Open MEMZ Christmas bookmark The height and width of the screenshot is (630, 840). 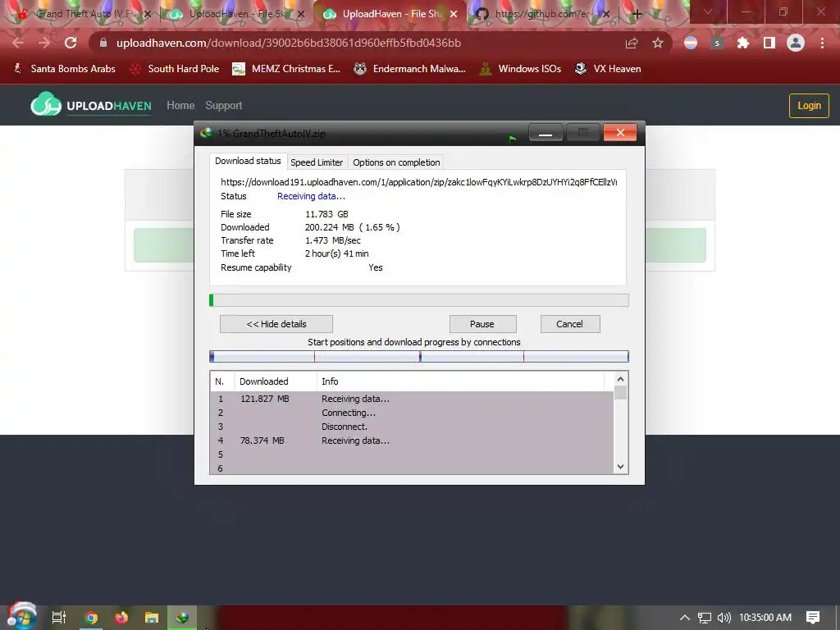pyautogui.click(x=286, y=69)
